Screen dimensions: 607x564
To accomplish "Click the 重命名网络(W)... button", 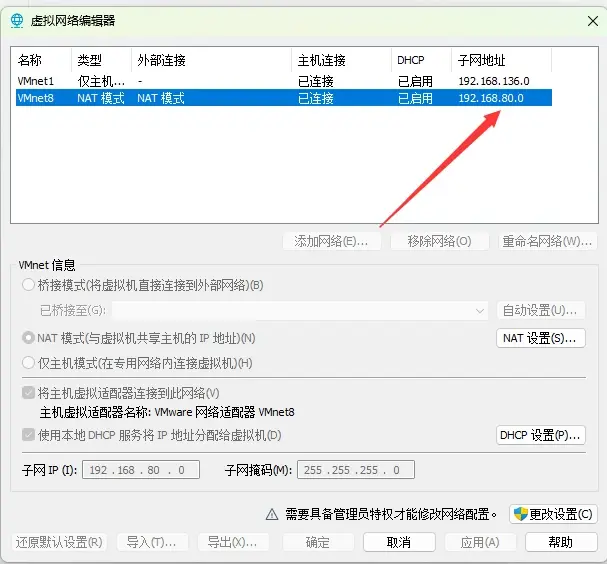I will [547, 241].
